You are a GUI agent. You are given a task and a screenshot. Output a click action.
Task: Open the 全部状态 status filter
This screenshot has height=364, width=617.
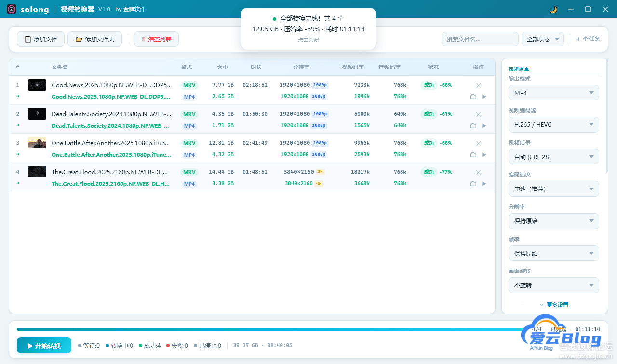point(542,39)
